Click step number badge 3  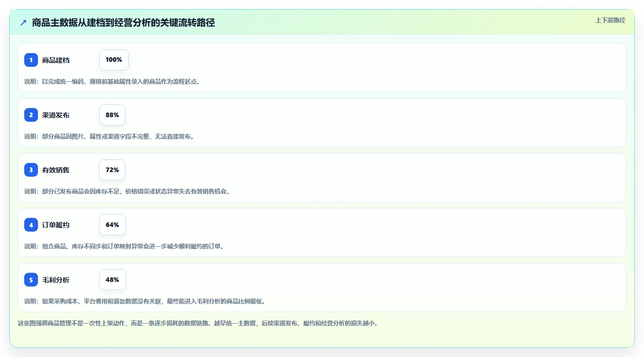(x=31, y=170)
